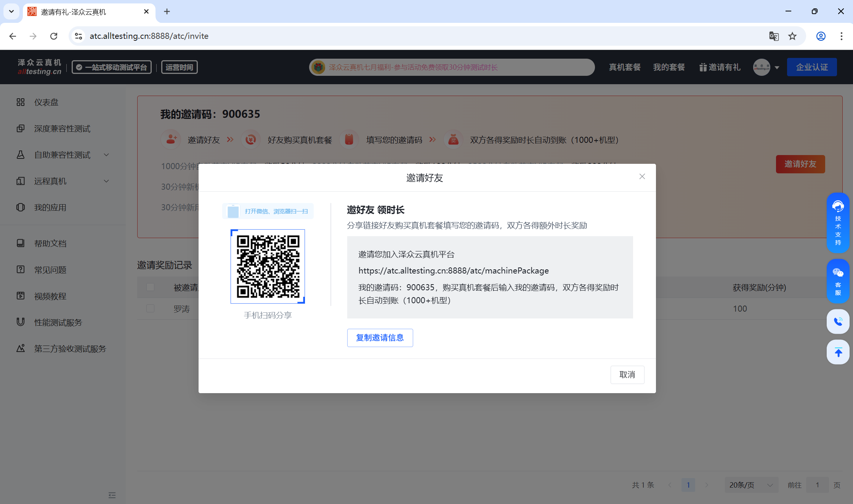This screenshot has height=504, width=853.
Task: Open a new browser tab
Action: [167, 11]
